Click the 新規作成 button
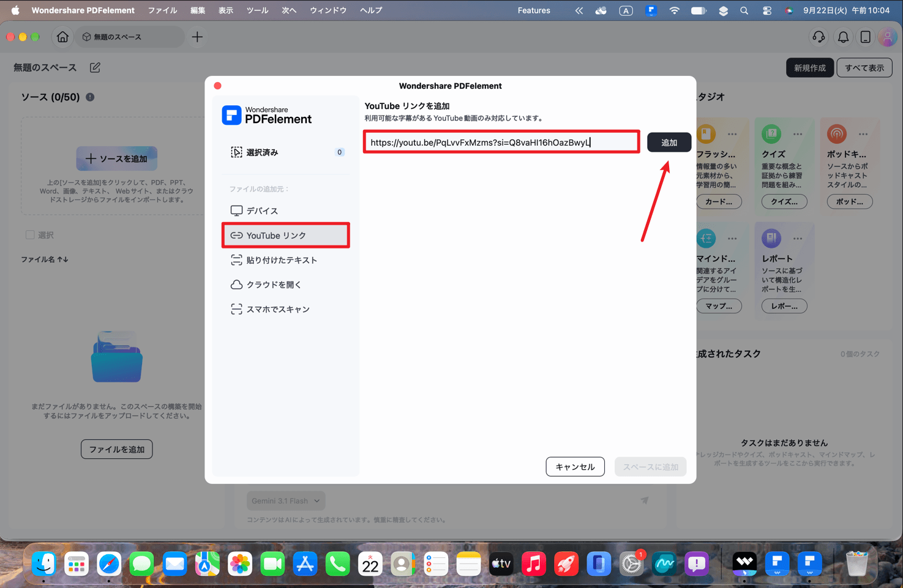Viewport: 903px width, 588px height. [809, 68]
